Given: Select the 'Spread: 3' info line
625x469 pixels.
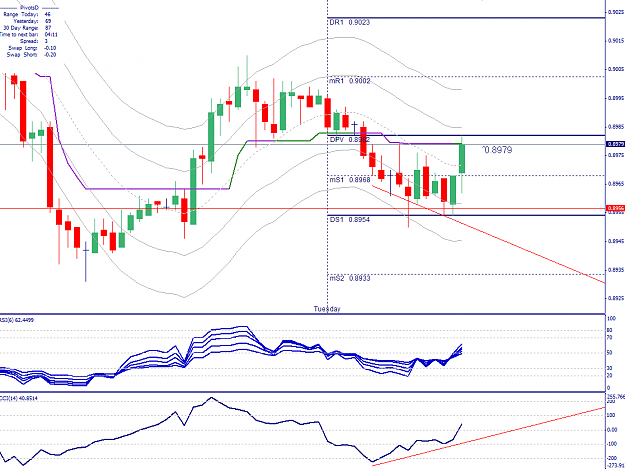Looking at the screenshot, I should (33, 41).
